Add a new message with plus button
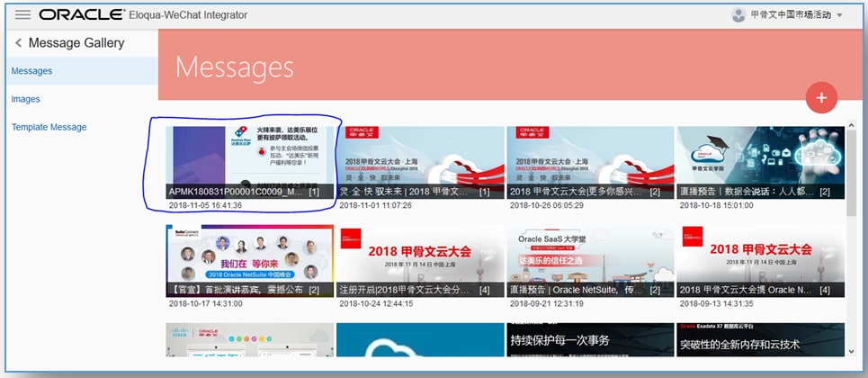This screenshot has height=378, width=868. pos(821,97)
